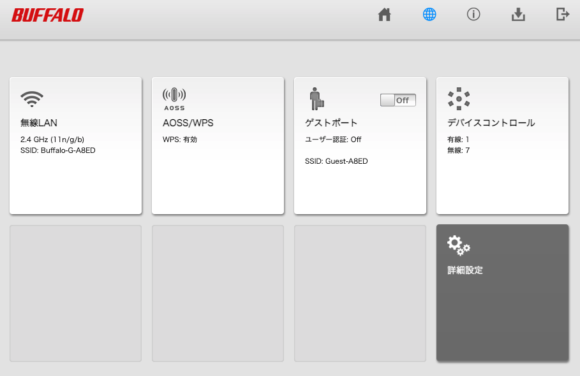Screen dimensions: 580x376
Task: Log out using the exit door icon
Action: [x=563, y=14]
